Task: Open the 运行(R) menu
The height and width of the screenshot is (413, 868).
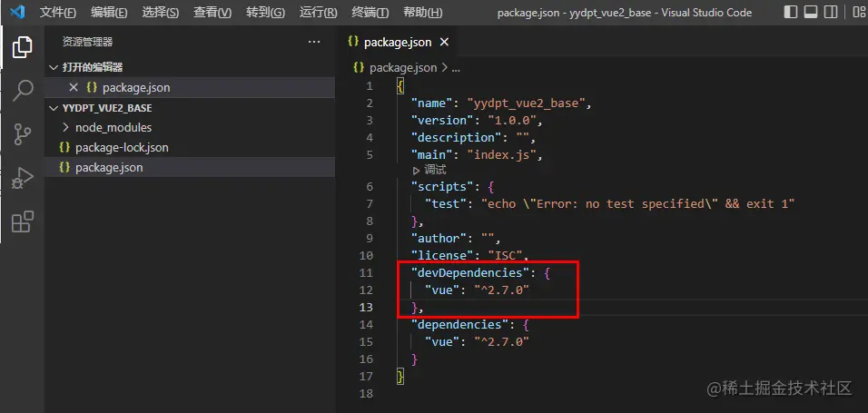Action: click(319, 12)
